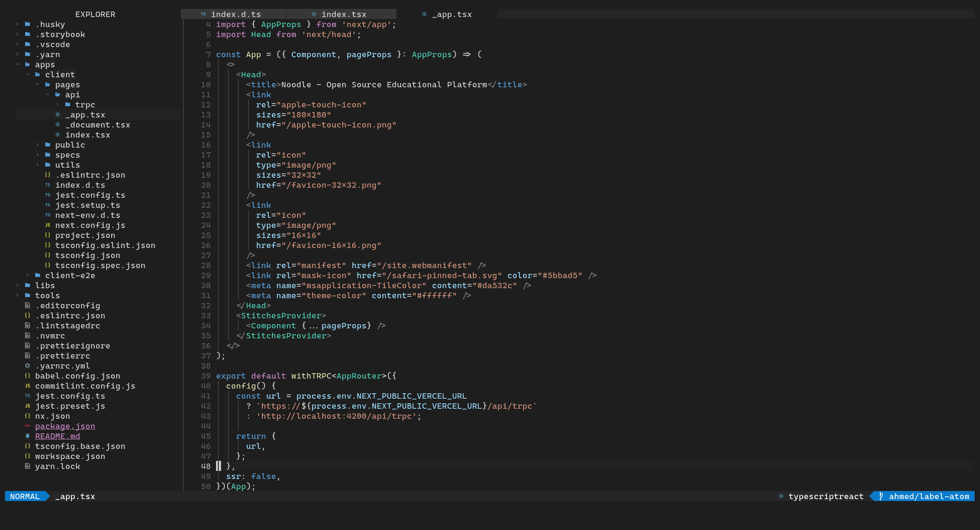This screenshot has height=530, width=980.
Task: Click the folder icon beside .yarn
Action: 27,54
